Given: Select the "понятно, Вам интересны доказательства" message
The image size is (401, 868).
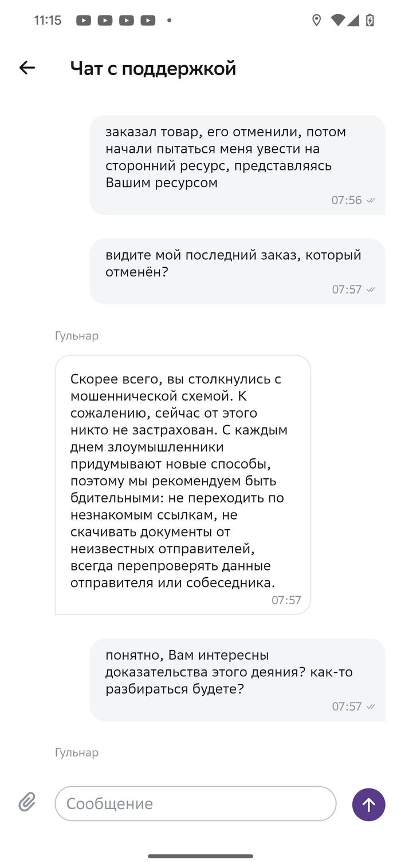Looking at the screenshot, I should pos(237,679).
